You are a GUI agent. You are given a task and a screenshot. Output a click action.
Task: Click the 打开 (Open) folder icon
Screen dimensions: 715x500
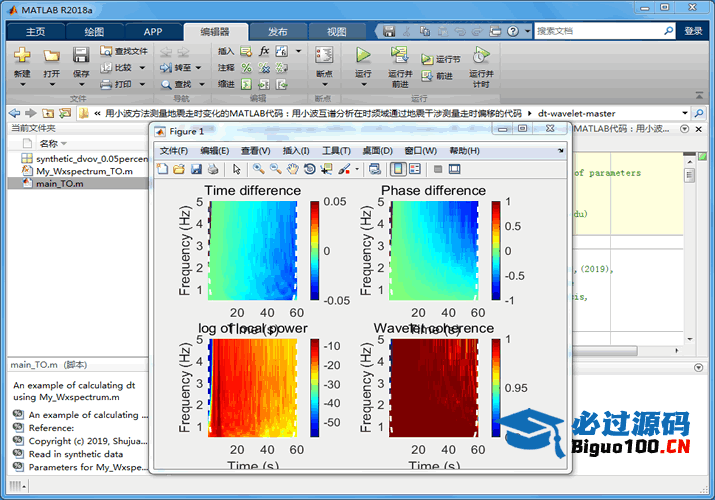pos(52,56)
